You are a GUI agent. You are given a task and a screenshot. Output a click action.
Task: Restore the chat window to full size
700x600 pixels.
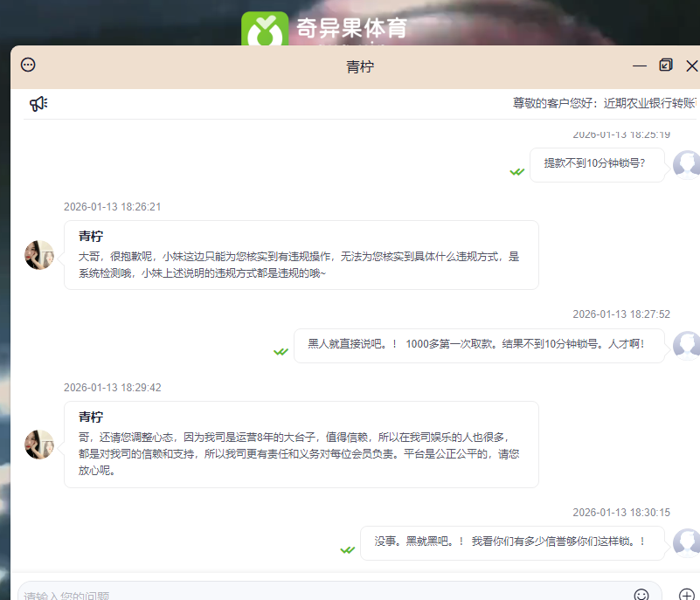(666, 65)
